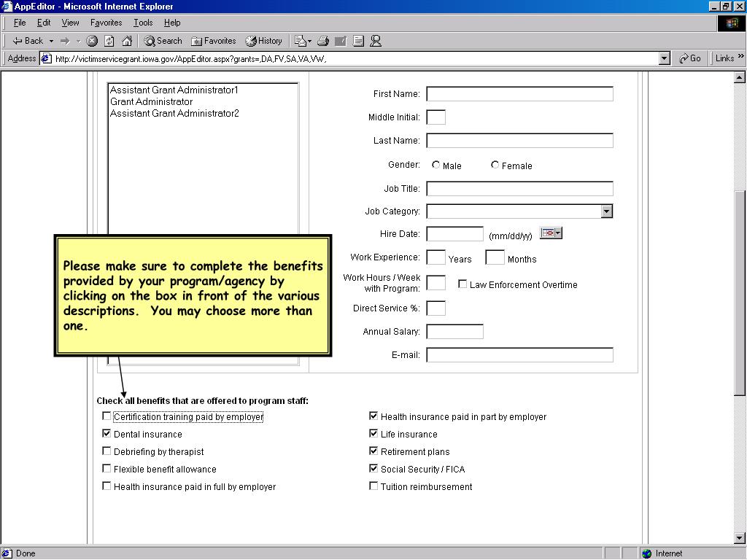Screen dimensions: 747x560
Task: Click the Mail toolbar icon
Action: pyautogui.click(x=300, y=41)
